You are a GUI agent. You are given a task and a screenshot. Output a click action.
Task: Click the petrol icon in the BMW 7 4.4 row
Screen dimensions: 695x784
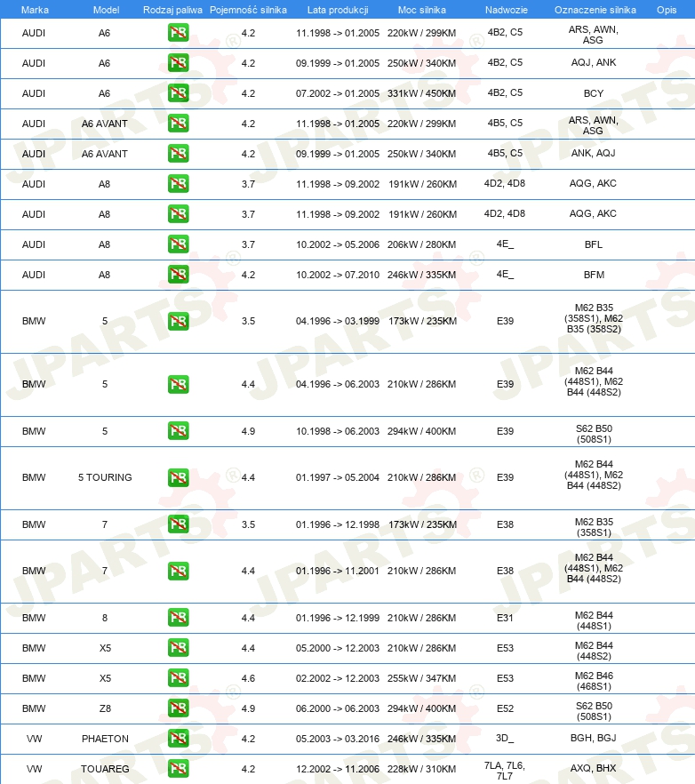point(178,571)
